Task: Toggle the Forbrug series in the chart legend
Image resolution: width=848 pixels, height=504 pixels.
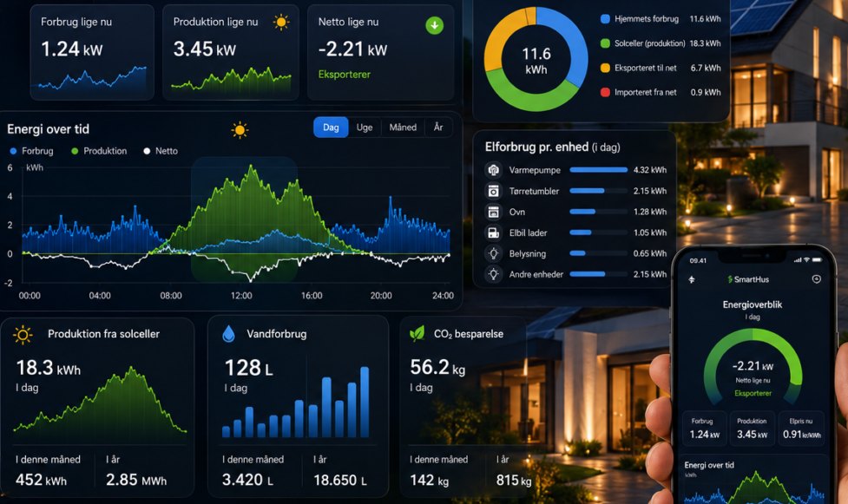Action: 32,151
